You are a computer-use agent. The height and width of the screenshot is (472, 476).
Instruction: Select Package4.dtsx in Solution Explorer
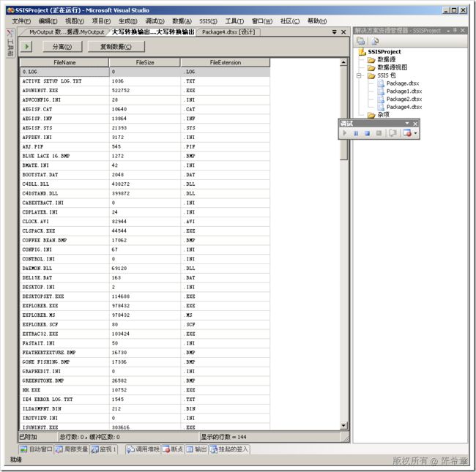404,107
